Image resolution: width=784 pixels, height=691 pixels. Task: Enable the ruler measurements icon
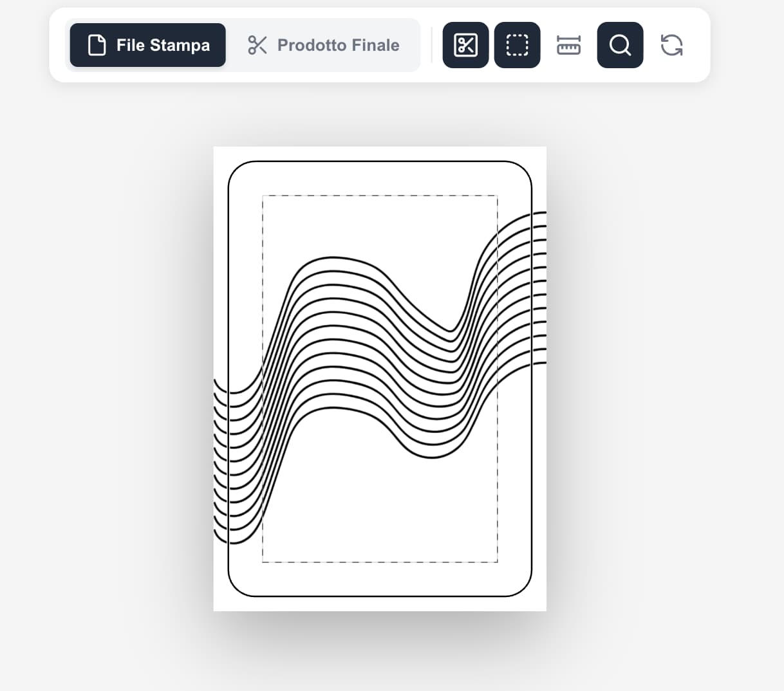click(x=568, y=45)
